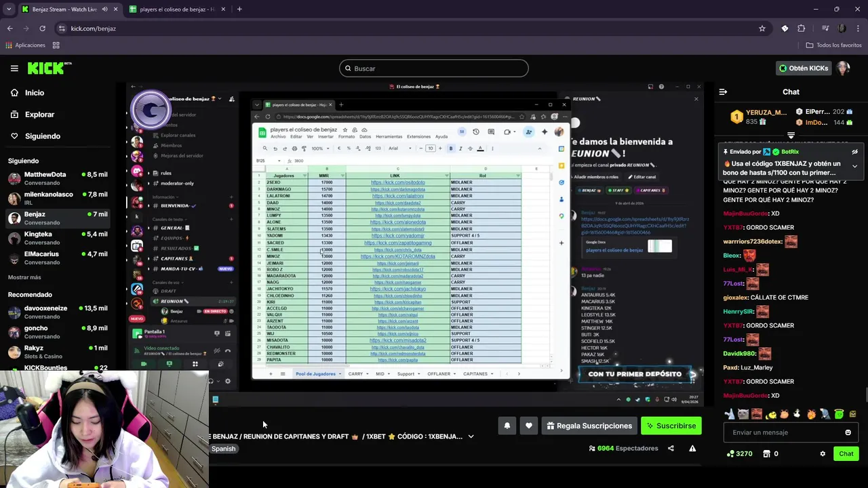Open Todos los favoritos folder
The width and height of the screenshot is (868, 488).
(x=833, y=45)
